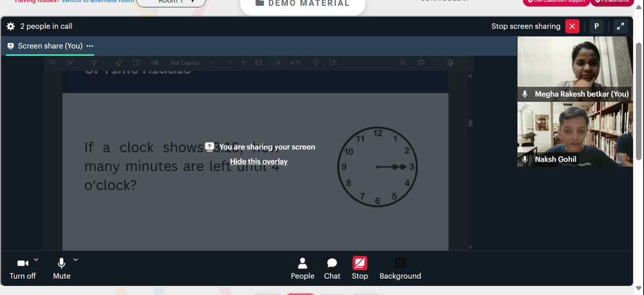Select the Screen share (You) tab

click(x=45, y=46)
